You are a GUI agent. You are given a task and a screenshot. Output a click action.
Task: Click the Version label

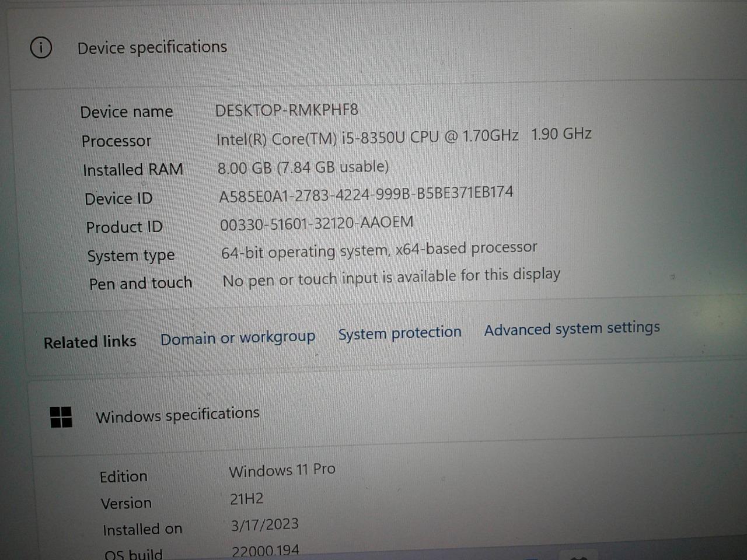coord(126,503)
